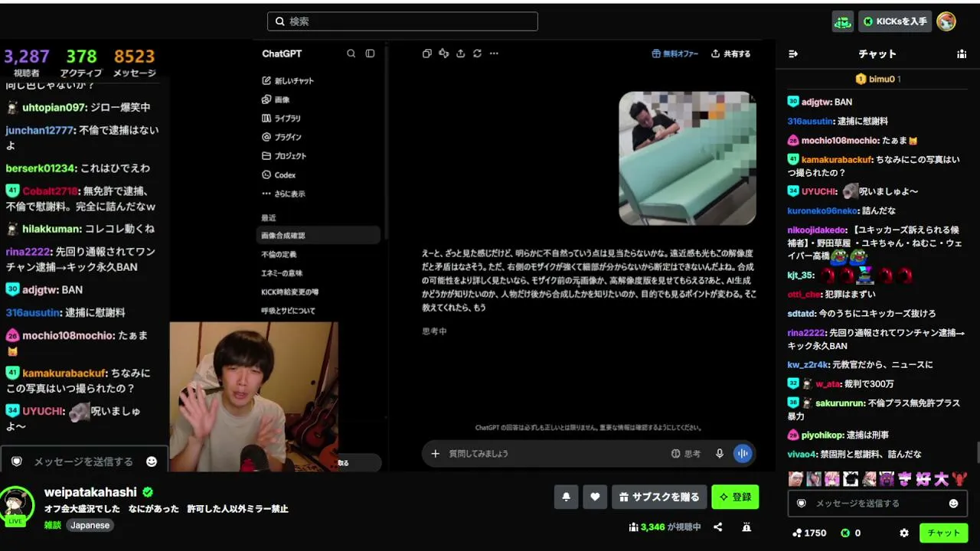Open chat settings gear icon
This screenshot has height=551, width=980.
click(x=904, y=533)
